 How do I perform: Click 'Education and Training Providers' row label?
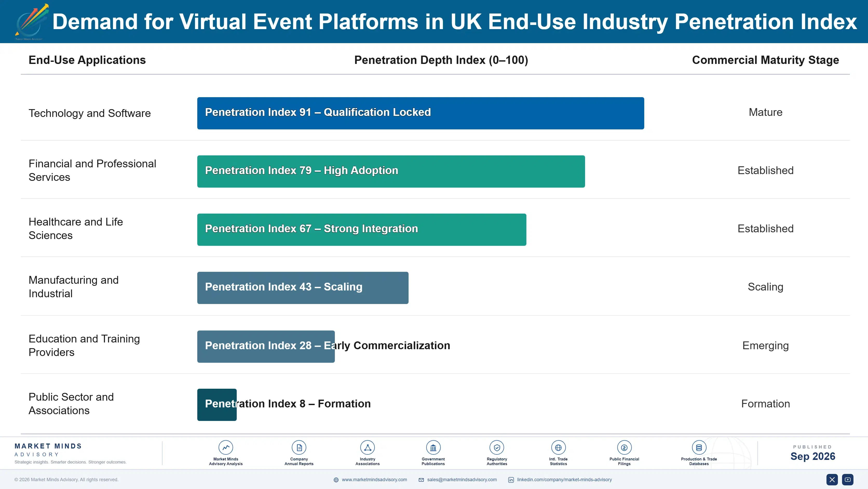click(84, 345)
